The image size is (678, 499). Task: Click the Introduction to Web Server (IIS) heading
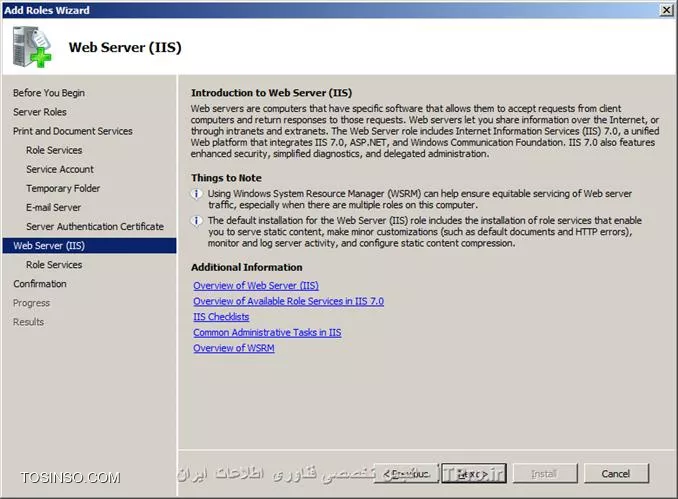pyautogui.click(x=272, y=93)
